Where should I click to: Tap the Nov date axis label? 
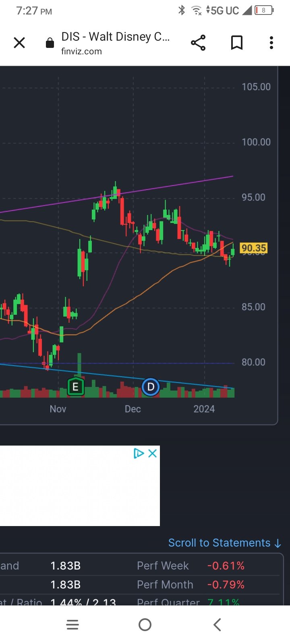click(x=58, y=409)
